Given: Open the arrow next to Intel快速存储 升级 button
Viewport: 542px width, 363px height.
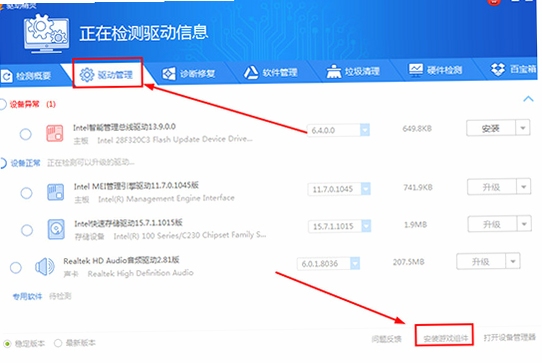Looking at the screenshot, I should tap(524, 224).
